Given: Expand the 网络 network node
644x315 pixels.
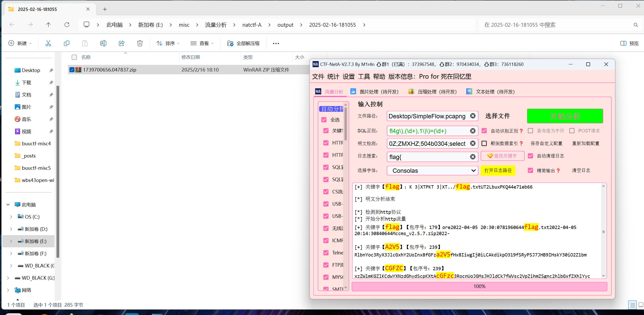Looking at the screenshot, I should (8, 290).
